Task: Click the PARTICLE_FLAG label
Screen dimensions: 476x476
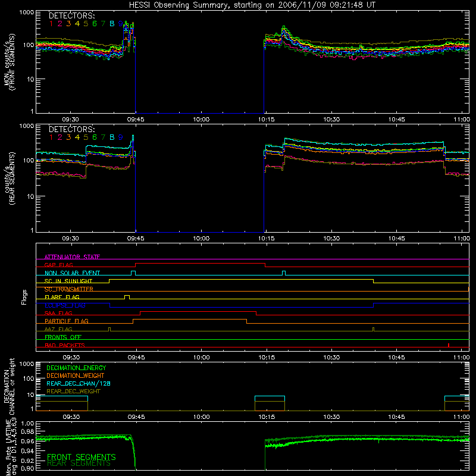Action: pos(67,321)
